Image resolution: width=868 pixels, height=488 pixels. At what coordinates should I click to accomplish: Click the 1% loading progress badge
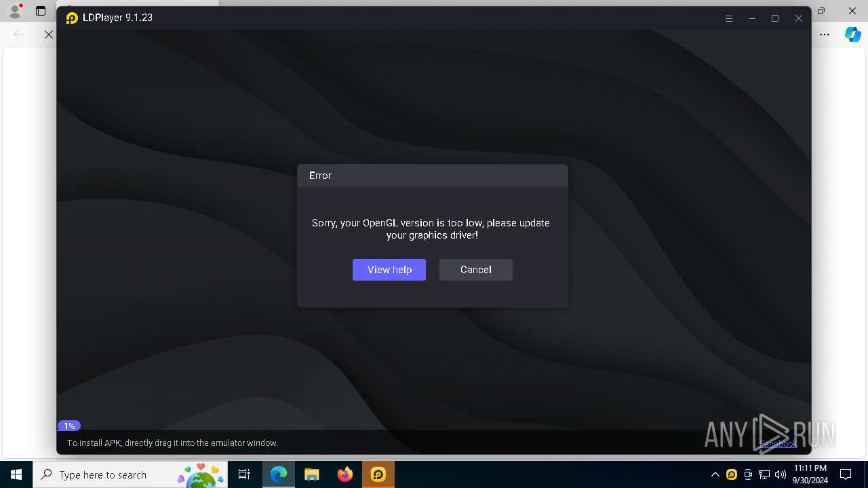pos(69,426)
